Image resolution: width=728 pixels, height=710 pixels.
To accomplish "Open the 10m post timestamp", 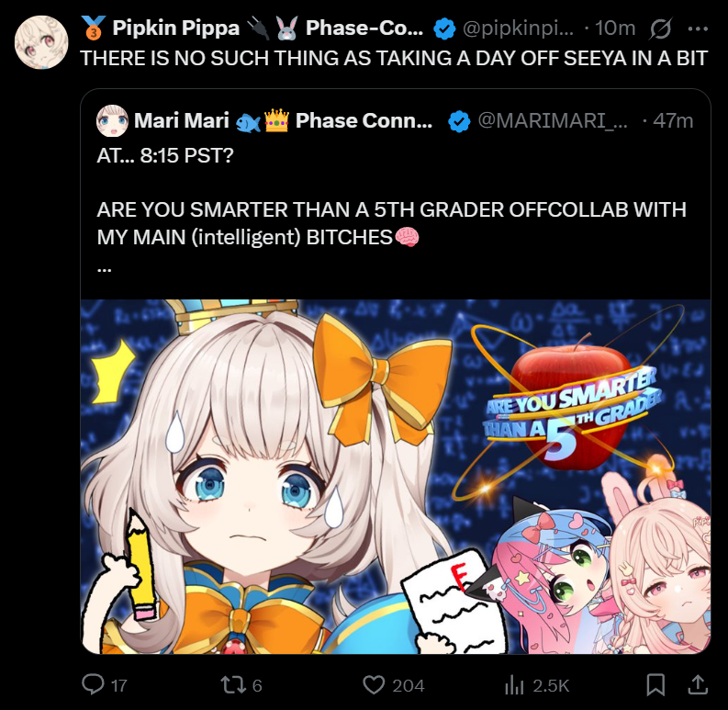I will [615, 28].
